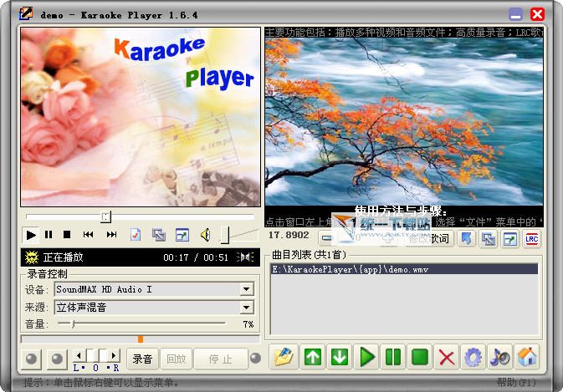The image size is (563, 392).
Task: Open settings via the gear icon
Action: click(x=473, y=358)
